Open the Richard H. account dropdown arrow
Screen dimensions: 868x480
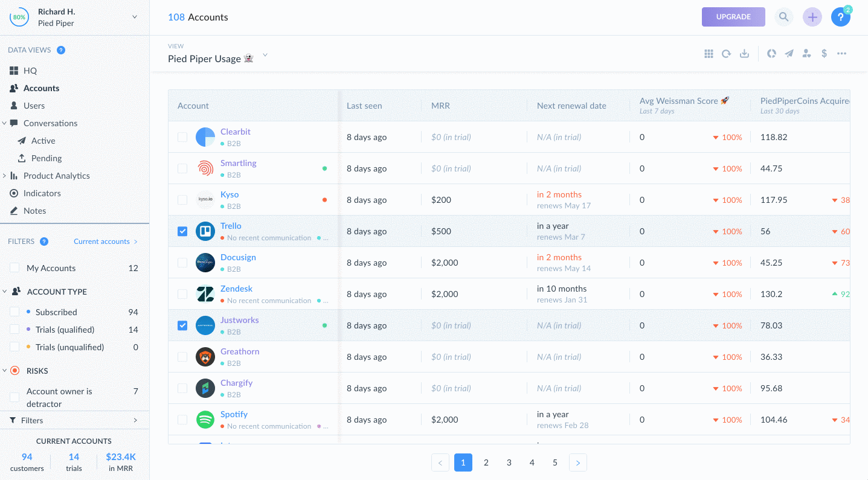click(135, 17)
